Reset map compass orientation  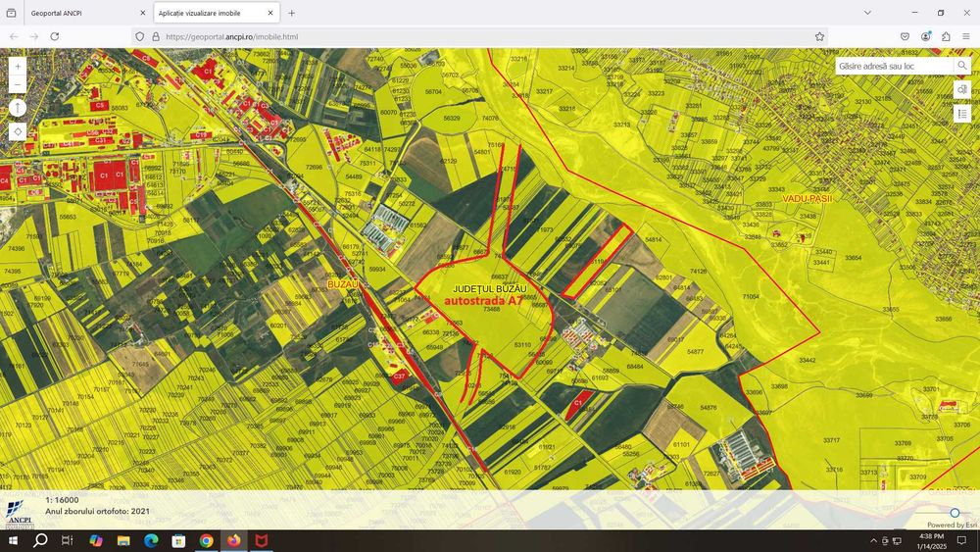18,108
